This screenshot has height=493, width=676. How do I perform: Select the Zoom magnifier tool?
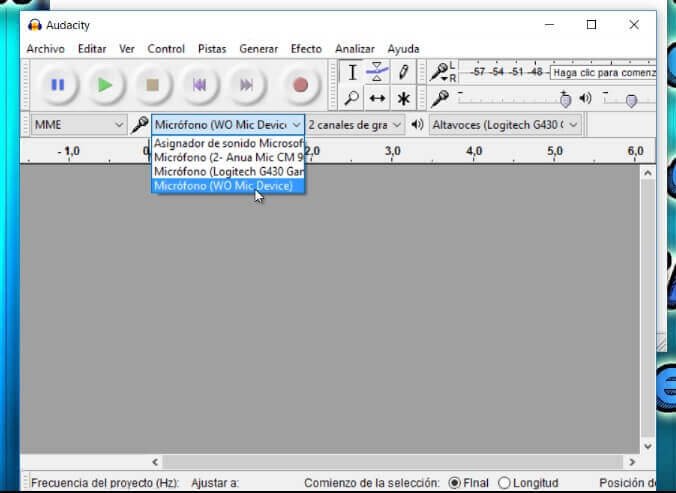pyautogui.click(x=352, y=98)
